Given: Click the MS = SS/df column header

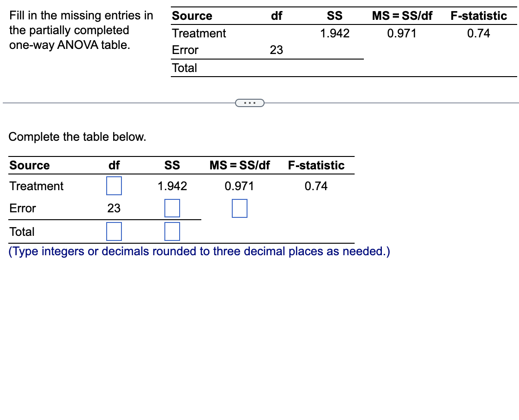Looking at the screenshot, I should [240, 165].
